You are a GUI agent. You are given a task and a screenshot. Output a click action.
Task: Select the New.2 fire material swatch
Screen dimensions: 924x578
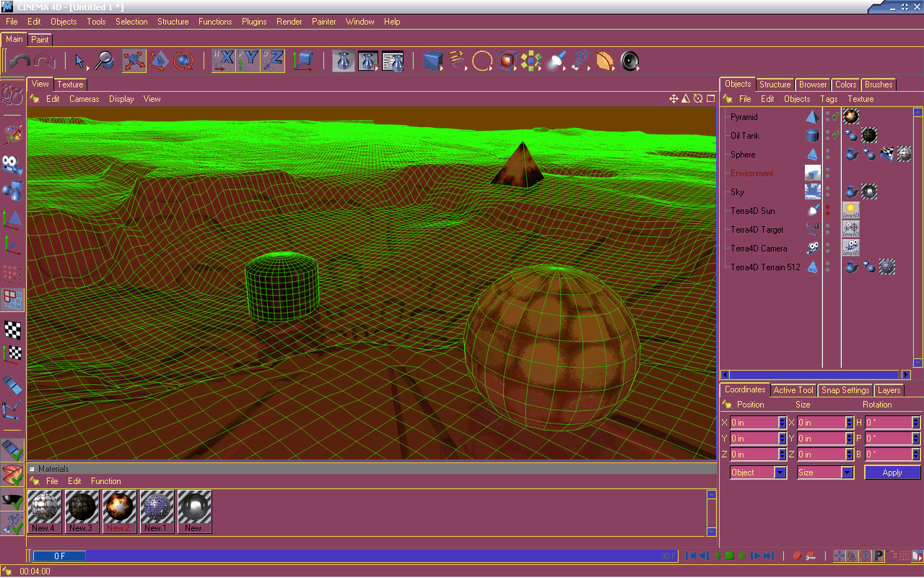tap(120, 512)
